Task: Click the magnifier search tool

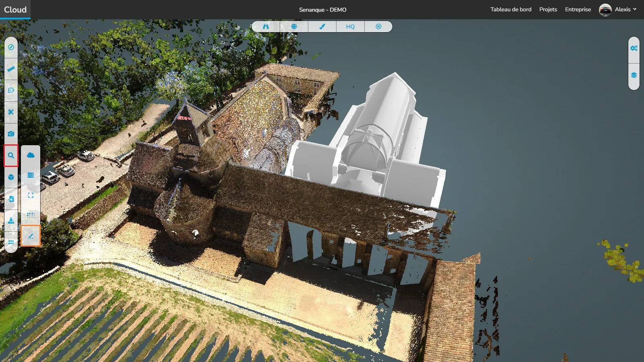Action: pyautogui.click(x=11, y=156)
